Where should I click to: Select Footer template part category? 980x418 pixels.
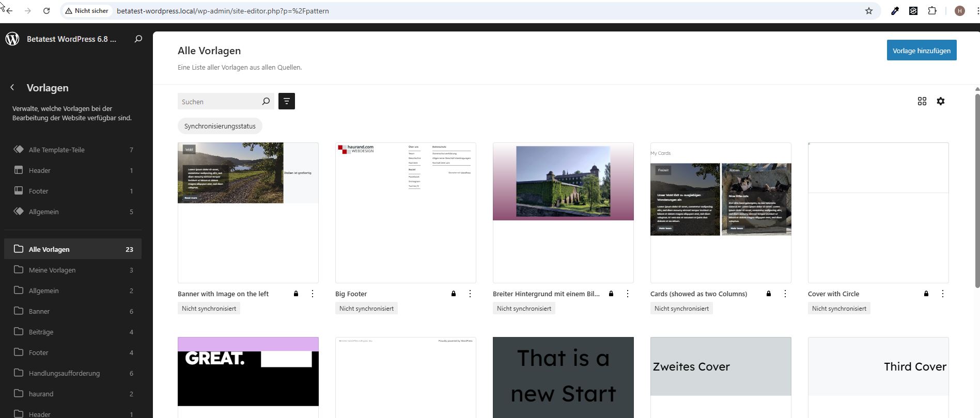tap(73, 191)
